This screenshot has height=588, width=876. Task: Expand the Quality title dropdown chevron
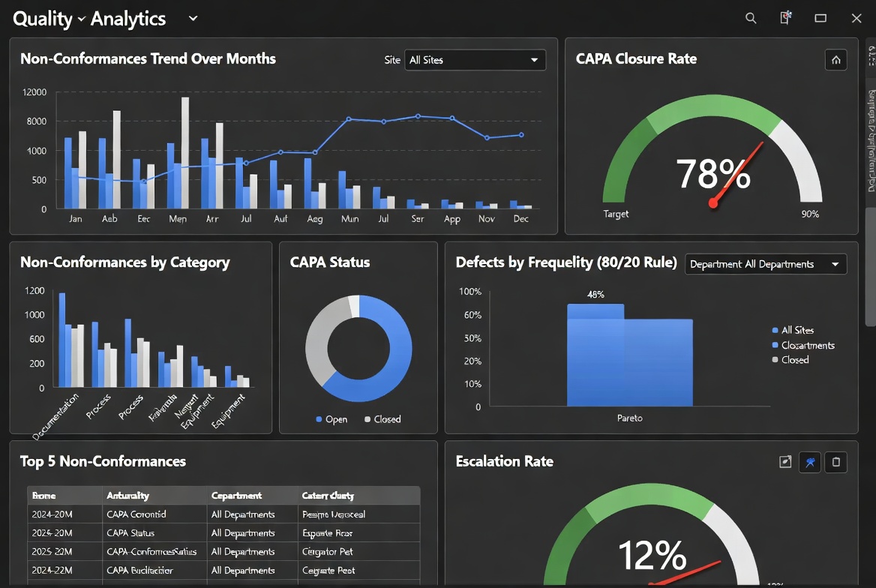81,19
